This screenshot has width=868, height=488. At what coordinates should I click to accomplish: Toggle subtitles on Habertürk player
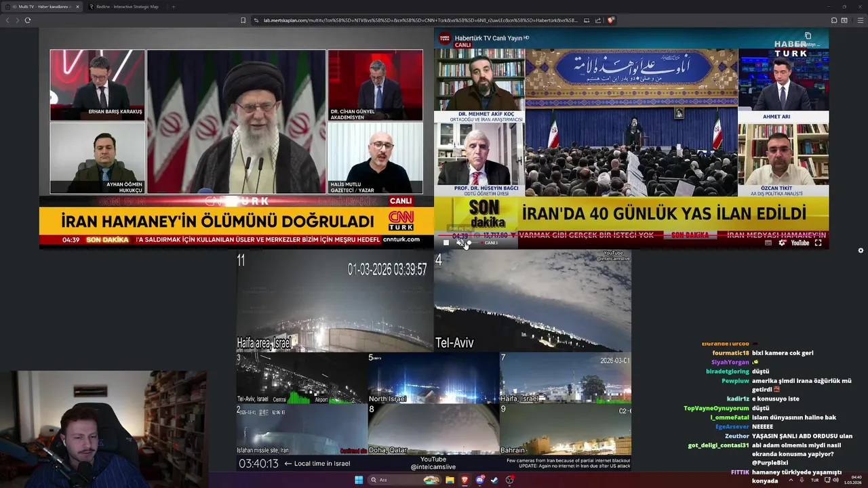[x=768, y=243]
